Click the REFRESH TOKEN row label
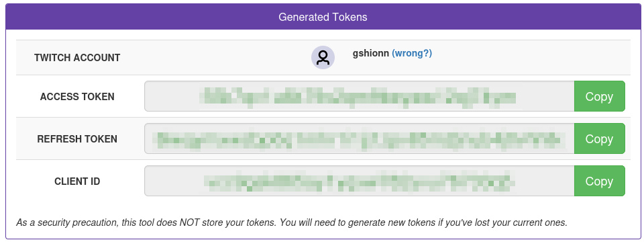Screen dimensions: 644x244 [x=77, y=139]
